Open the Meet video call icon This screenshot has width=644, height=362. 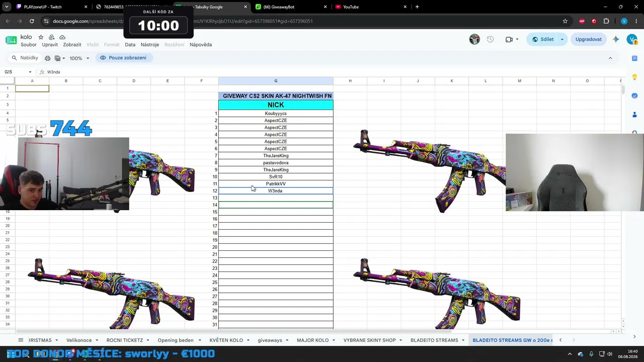click(509, 39)
